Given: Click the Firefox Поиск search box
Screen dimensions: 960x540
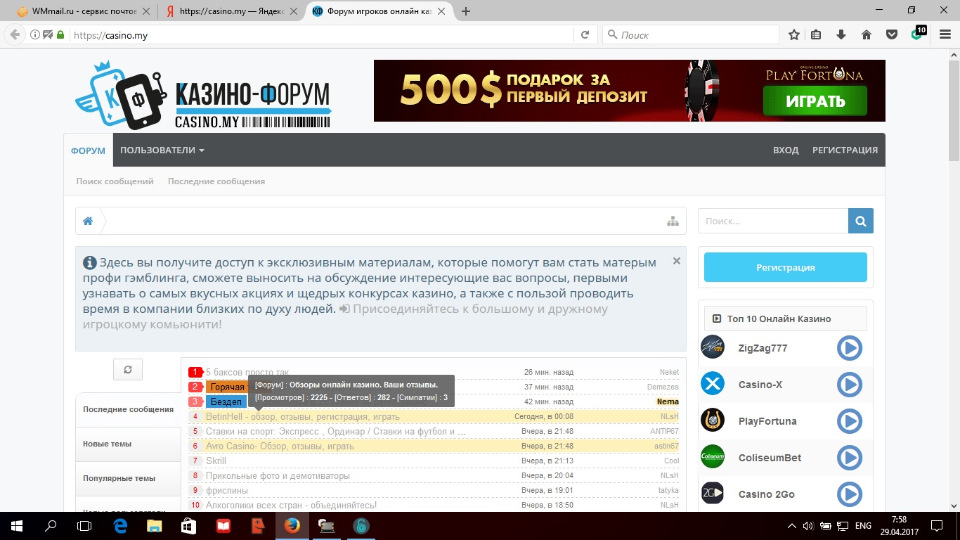Looking at the screenshot, I should click(x=691, y=35).
